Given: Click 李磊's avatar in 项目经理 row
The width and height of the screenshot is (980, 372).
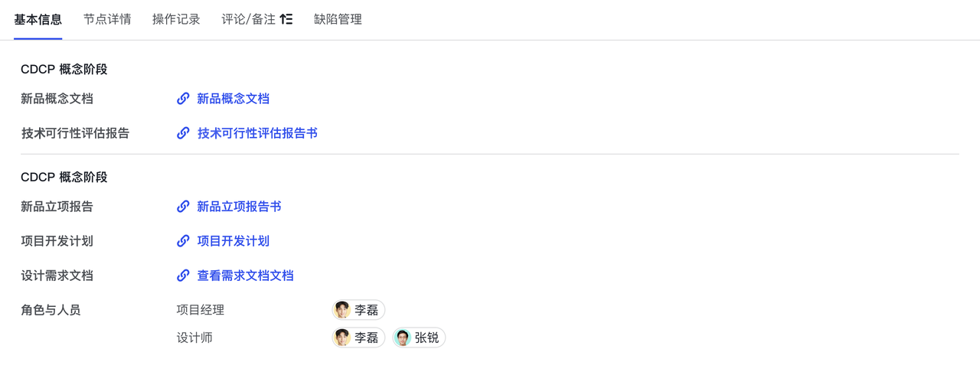Looking at the screenshot, I should point(342,310).
